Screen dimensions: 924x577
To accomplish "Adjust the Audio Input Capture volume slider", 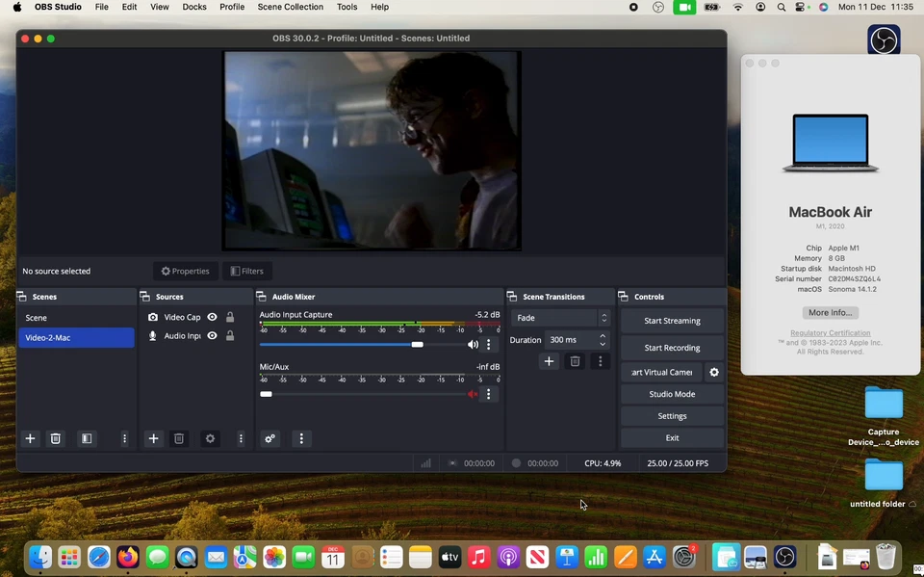I will pyautogui.click(x=417, y=344).
